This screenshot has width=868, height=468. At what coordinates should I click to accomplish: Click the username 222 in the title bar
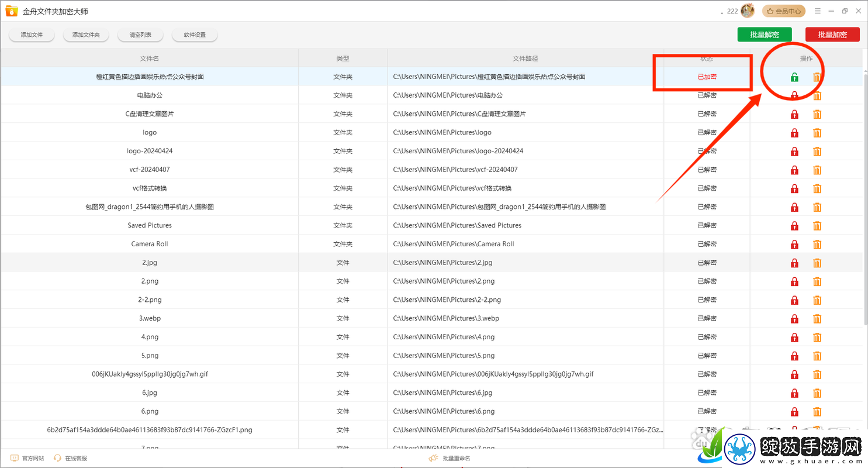click(732, 11)
